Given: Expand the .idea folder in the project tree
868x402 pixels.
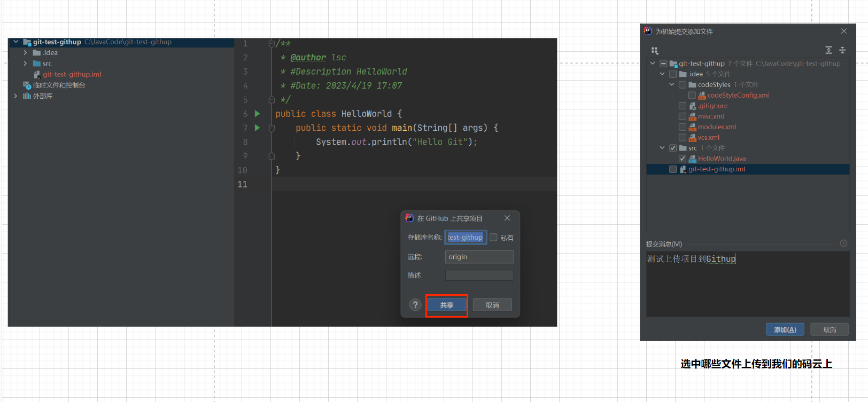Looking at the screenshot, I should point(25,53).
